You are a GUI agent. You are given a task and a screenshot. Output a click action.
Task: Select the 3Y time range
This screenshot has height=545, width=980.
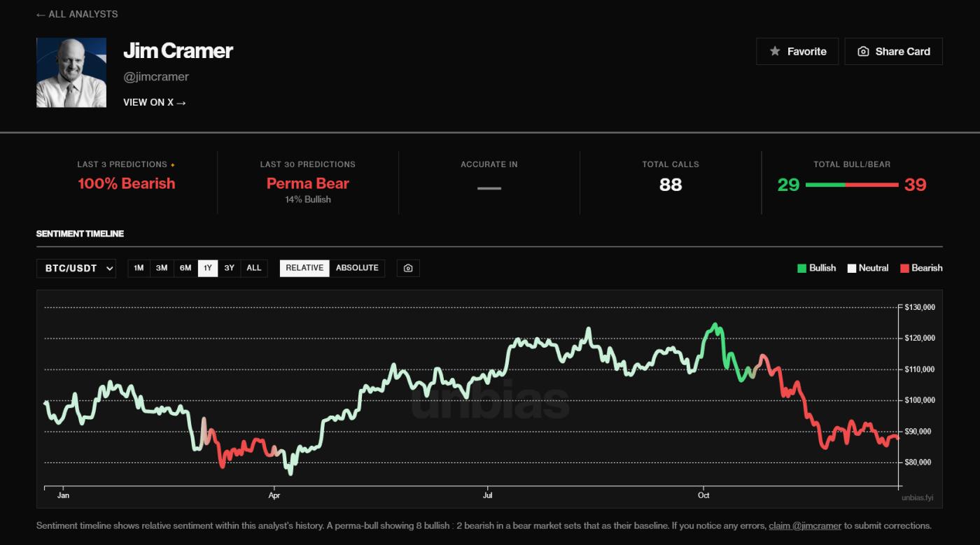[x=229, y=268]
